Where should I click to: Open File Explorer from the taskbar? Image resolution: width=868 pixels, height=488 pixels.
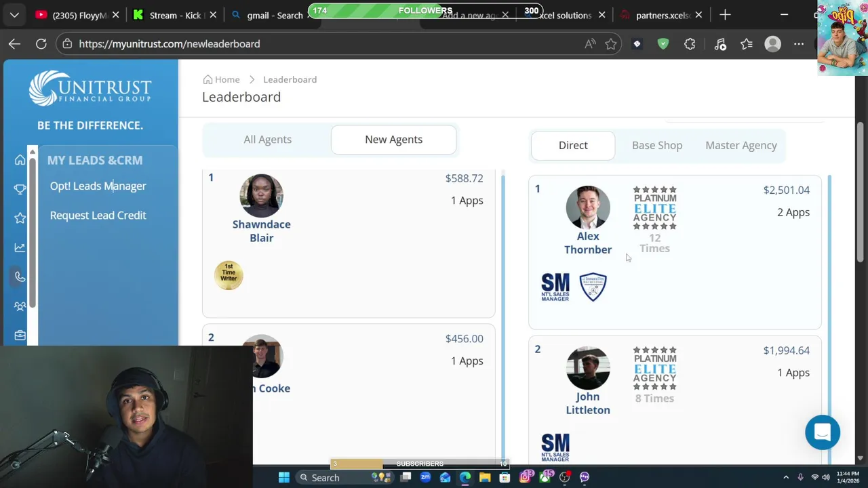pyautogui.click(x=485, y=477)
